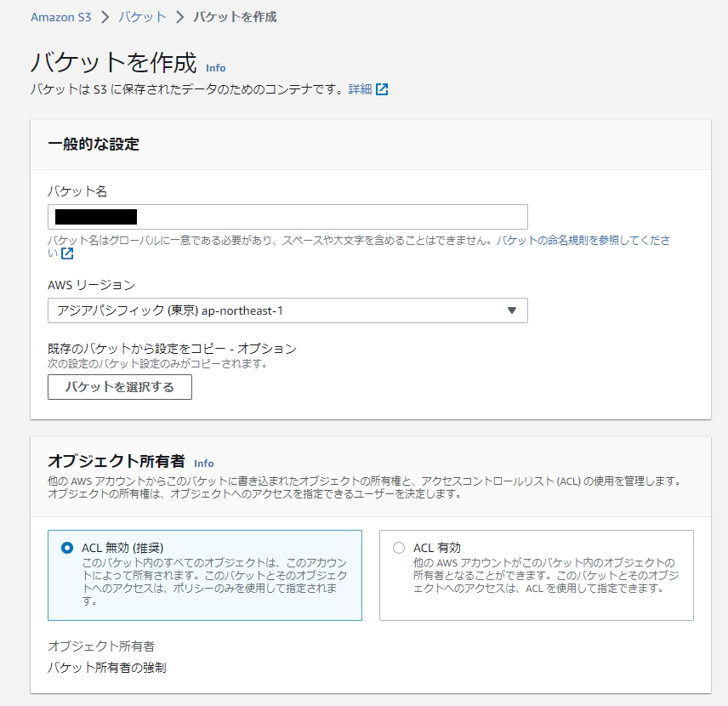Click the ACL 有効 option card description
The width and height of the screenshot is (728, 706).
pos(544,576)
